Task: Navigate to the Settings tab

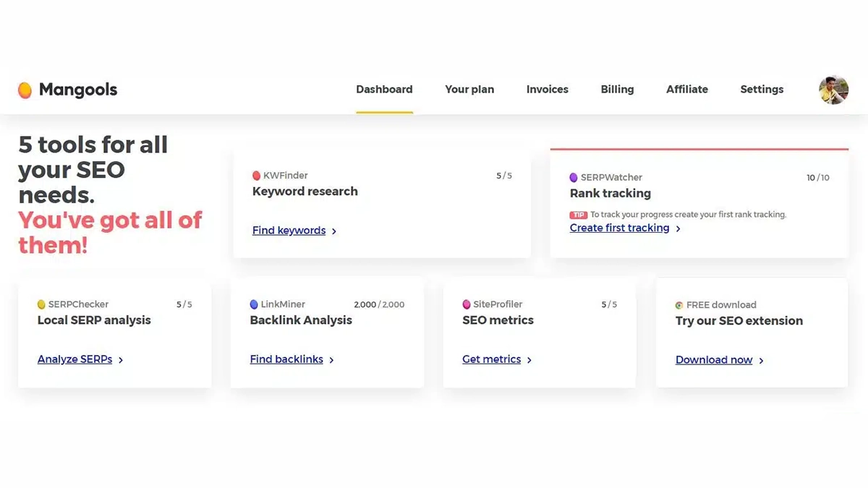Action: coord(762,90)
